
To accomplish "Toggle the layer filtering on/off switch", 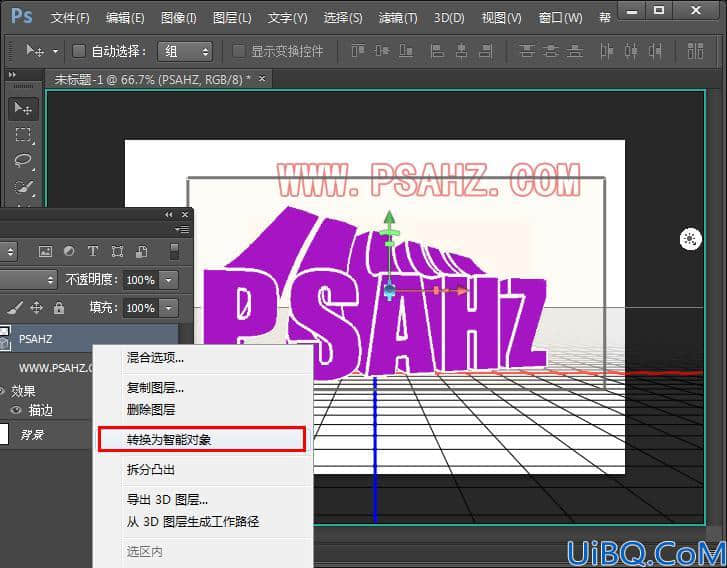I will tap(174, 251).
